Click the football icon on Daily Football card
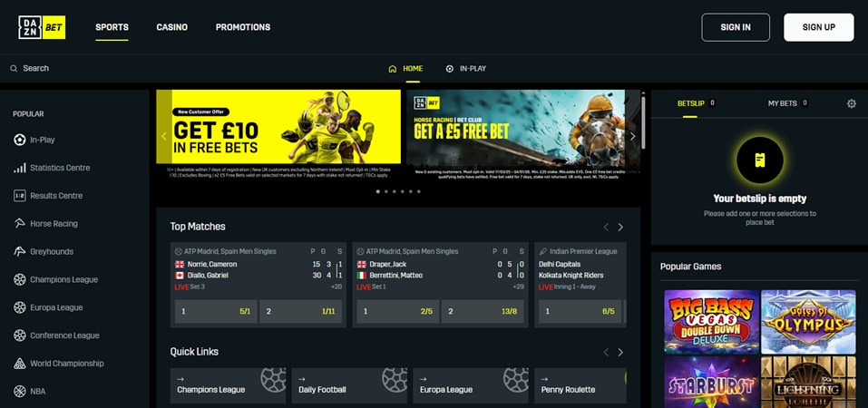Screen dimensions: 868x408 point(395,379)
